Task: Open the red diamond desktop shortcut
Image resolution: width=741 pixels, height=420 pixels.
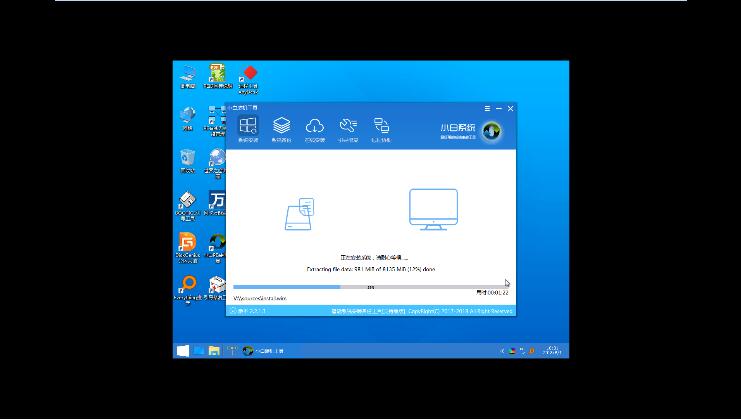Action: coord(250,74)
